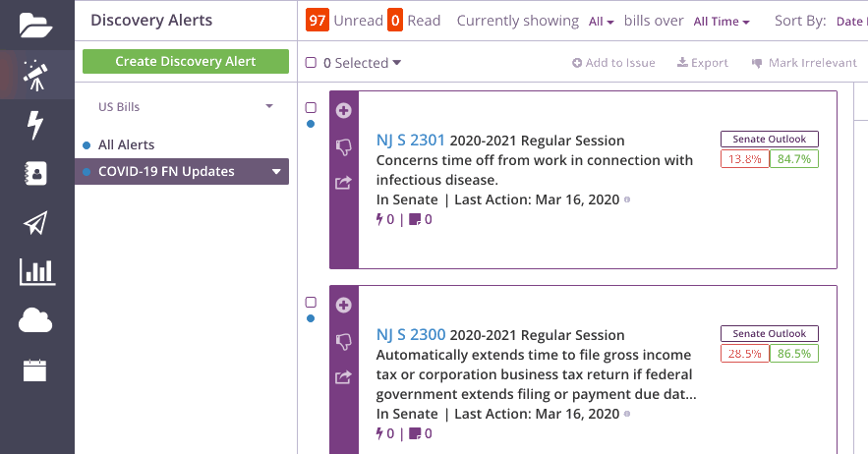This screenshot has height=454, width=868.
Task: Tick the checkbox for bill NJ S 2300
Action: pyautogui.click(x=311, y=303)
